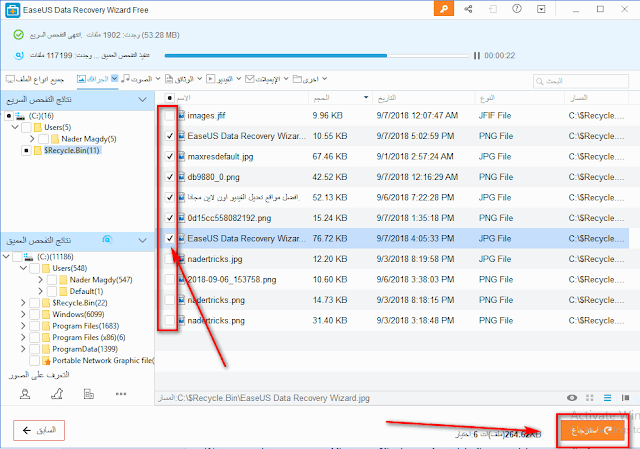Check the 2018-09-06_153758.png checkbox

[x=169, y=279]
